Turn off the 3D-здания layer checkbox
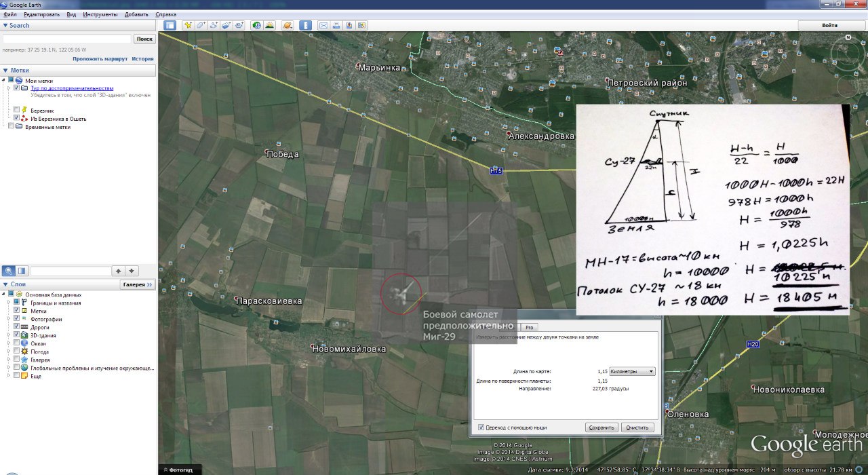 click(17, 335)
